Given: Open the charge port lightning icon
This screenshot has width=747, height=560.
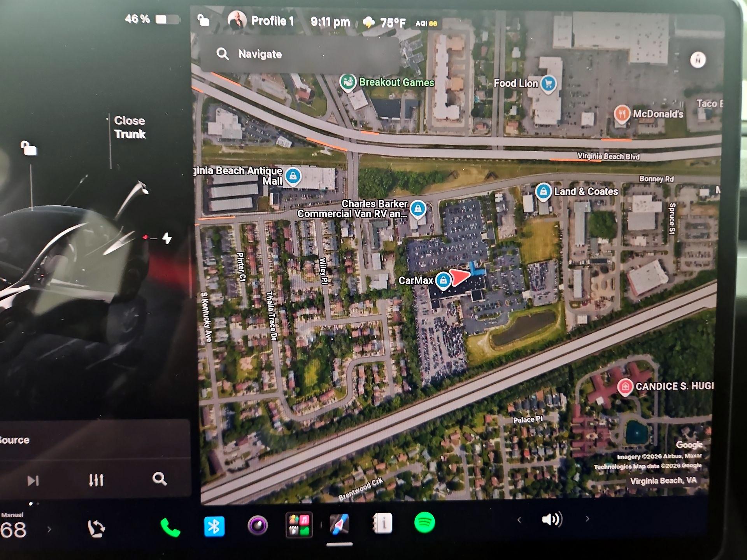Looking at the screenshot, I should [x=167, y=238].
